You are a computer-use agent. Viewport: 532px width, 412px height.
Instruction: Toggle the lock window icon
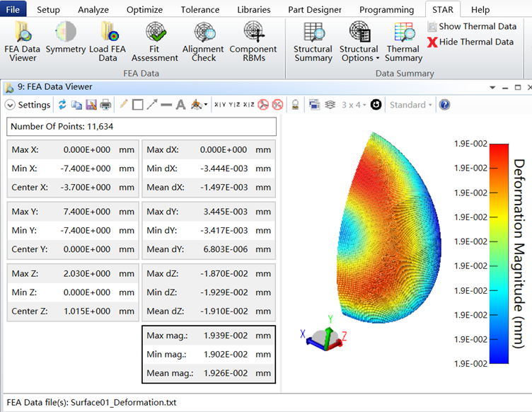(x=295, y=105)
